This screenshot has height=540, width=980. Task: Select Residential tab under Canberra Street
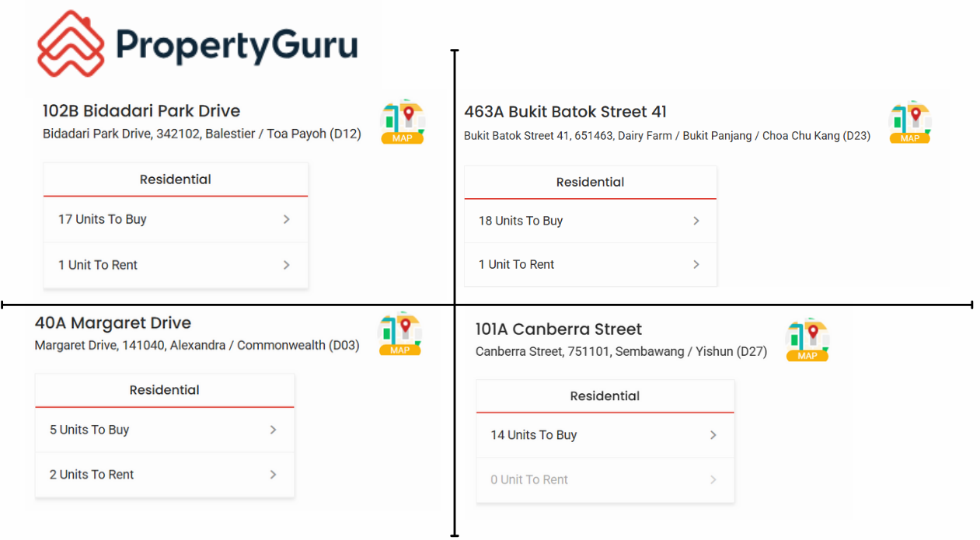tap(605, 396)
